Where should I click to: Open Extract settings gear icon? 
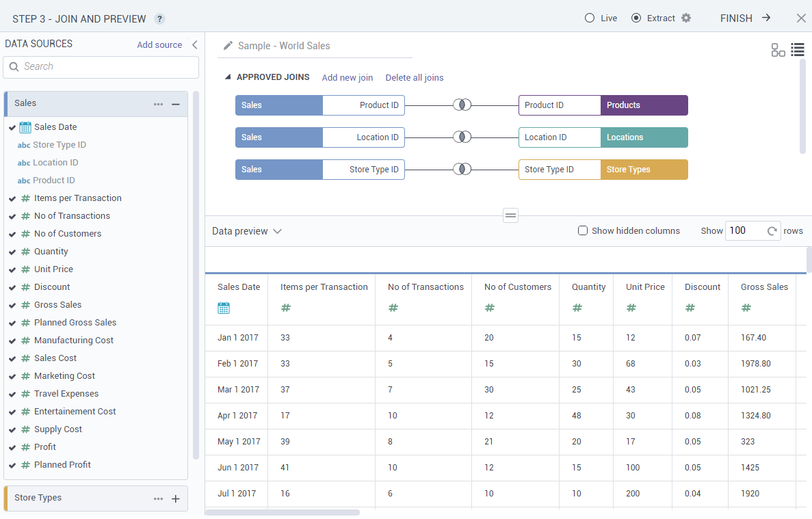click(686, 18)
